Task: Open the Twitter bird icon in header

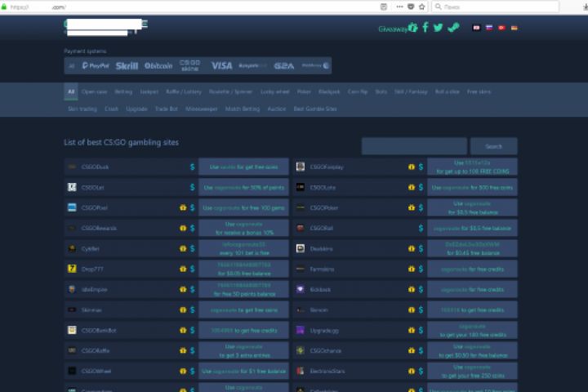Action: 438,28
